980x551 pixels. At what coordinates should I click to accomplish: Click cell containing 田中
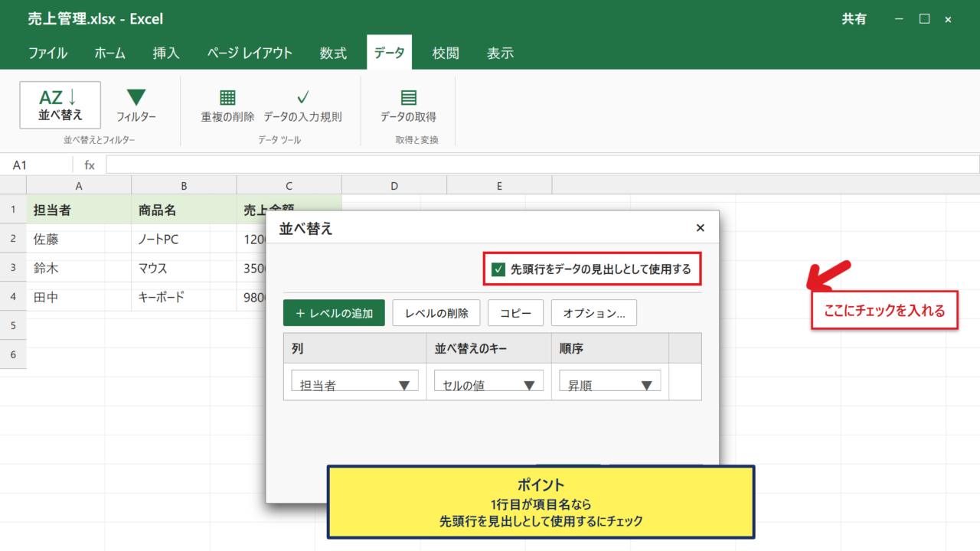[79, 297]
